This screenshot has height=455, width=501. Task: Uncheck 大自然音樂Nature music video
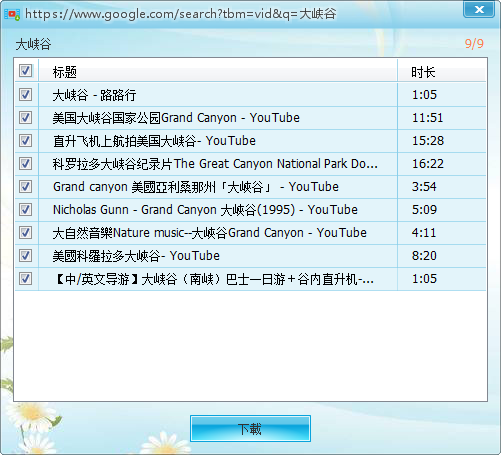[x=25, y=233]
